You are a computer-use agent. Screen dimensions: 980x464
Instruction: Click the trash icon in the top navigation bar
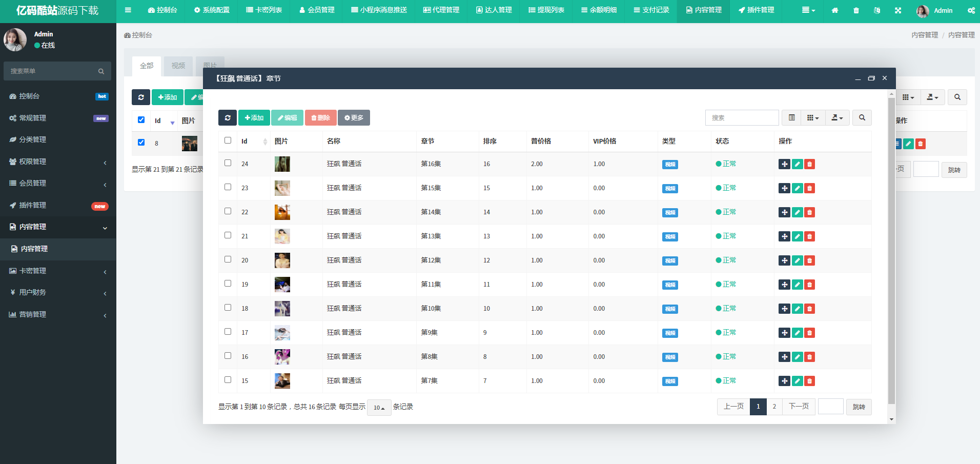tap(856, 10)
